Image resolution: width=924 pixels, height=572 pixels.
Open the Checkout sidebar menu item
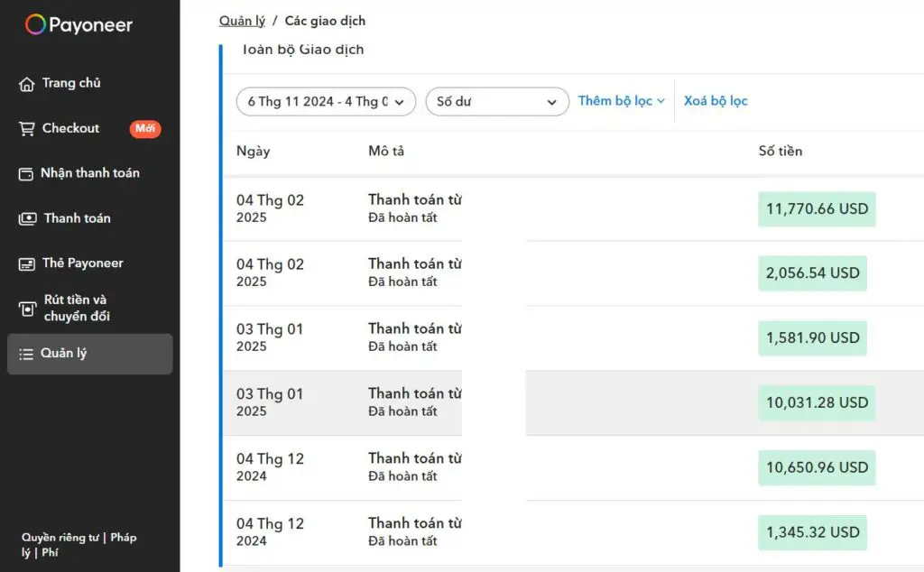pyautogui.click(x=70, y=128)
